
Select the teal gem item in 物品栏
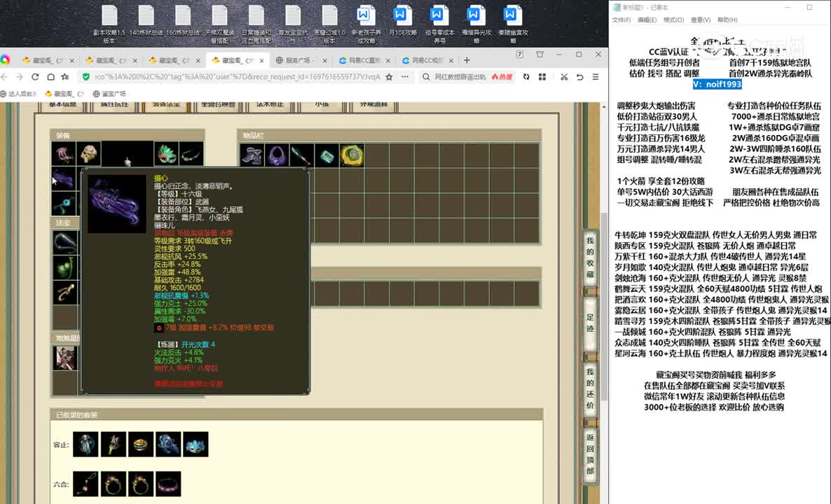(327, 155)
